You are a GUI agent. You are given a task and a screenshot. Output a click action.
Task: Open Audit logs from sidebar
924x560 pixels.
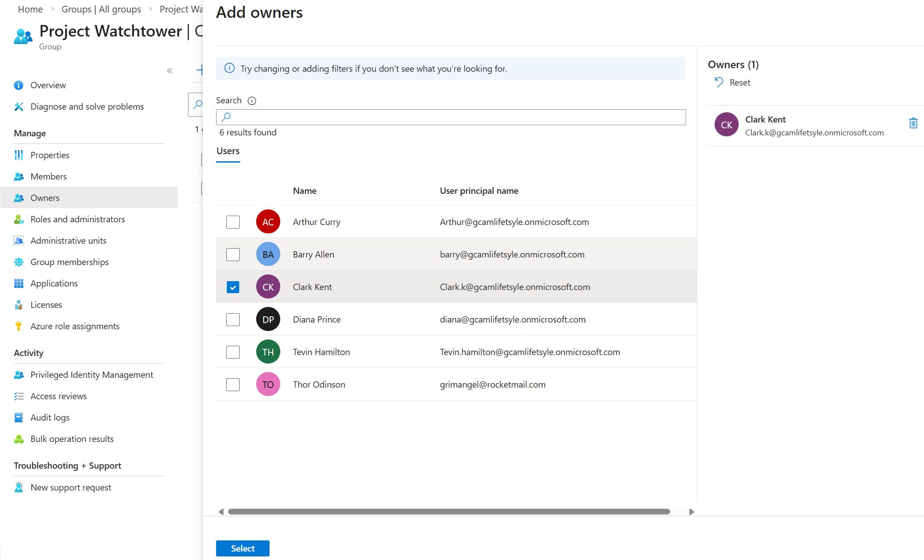(50, 417)
